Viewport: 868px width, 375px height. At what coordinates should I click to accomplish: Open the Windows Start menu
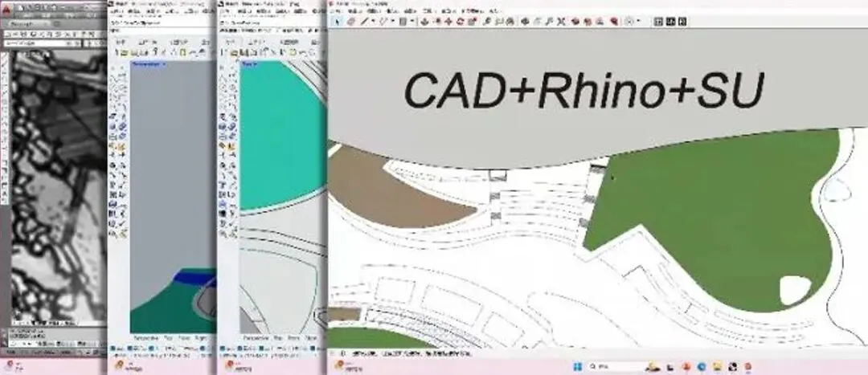(x=578, y=367)
